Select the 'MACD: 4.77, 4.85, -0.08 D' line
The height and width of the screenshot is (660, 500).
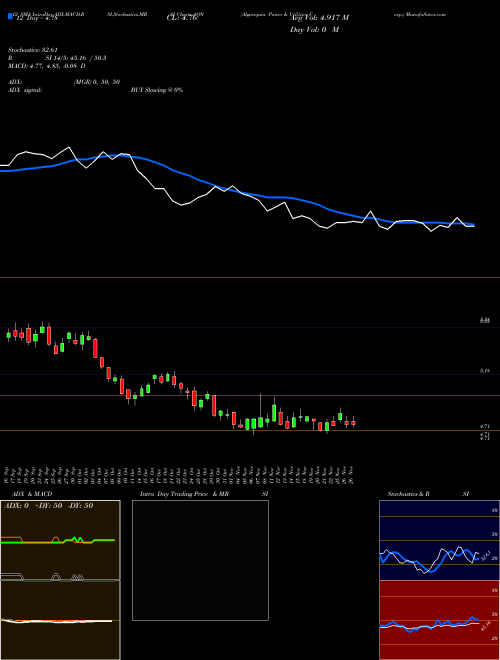pyautogui.click(x=46, y=66)
